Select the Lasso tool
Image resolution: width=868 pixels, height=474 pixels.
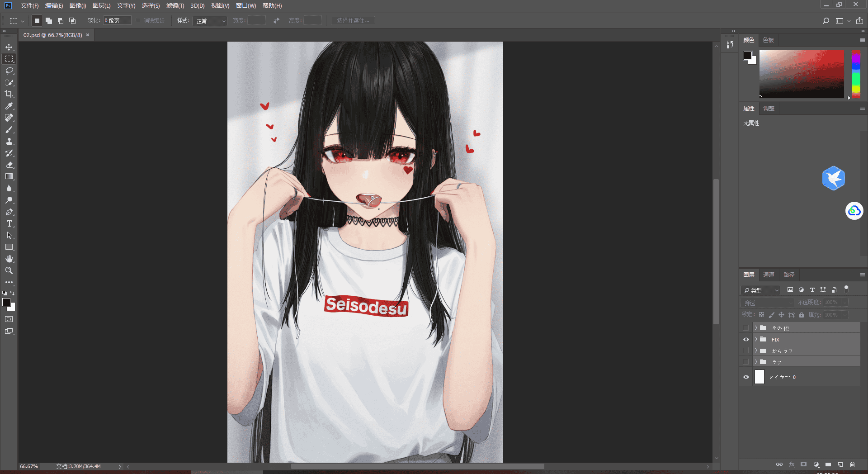point(9,71)
